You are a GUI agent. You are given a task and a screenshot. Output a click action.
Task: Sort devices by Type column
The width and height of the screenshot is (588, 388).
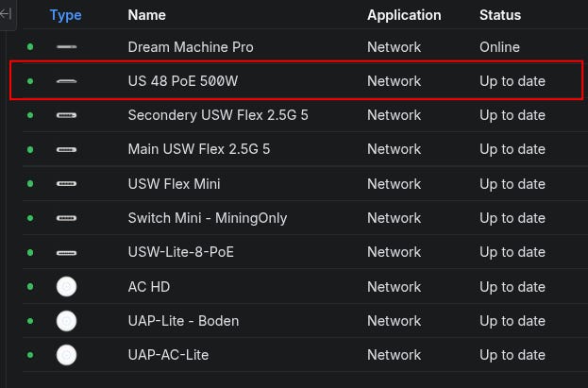[66, 15]
